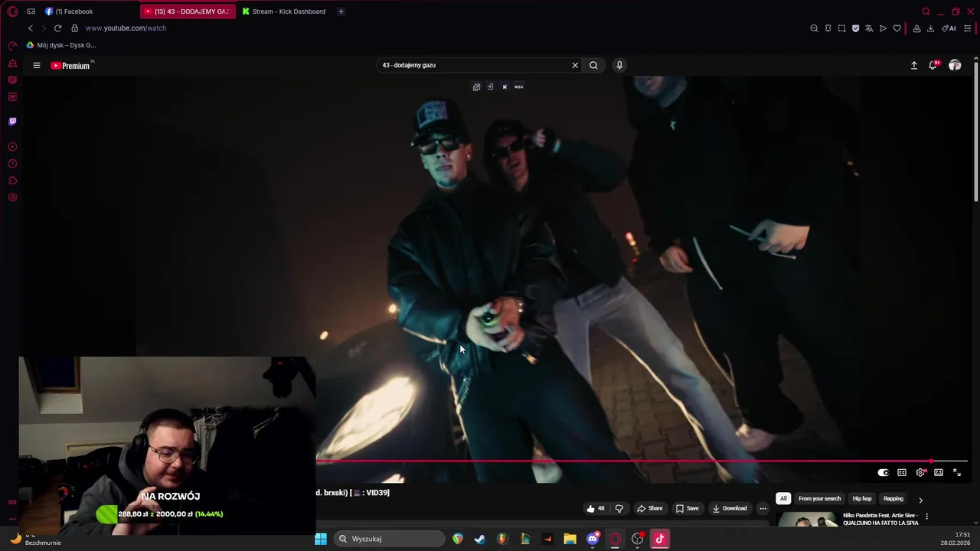The image size is (980, 551).
Task: Run YouTube search with magnifier button
Action: click(x=593, y=65)
